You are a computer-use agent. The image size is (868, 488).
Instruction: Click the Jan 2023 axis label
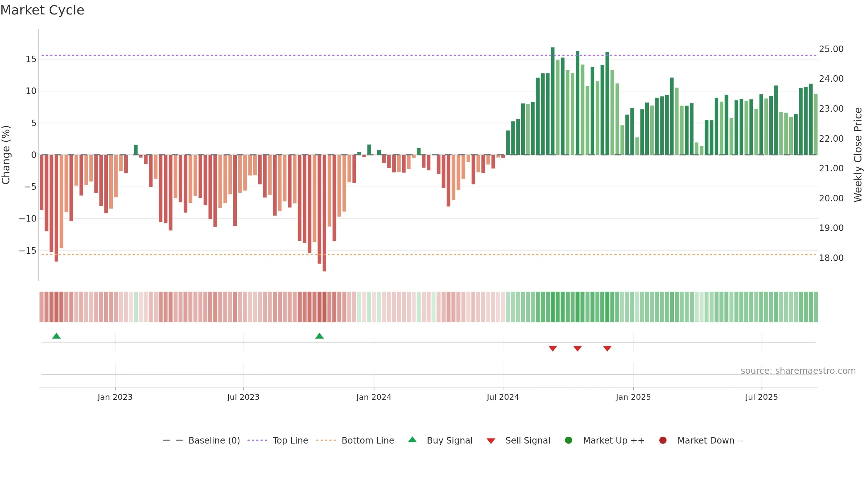pos(115,397)
